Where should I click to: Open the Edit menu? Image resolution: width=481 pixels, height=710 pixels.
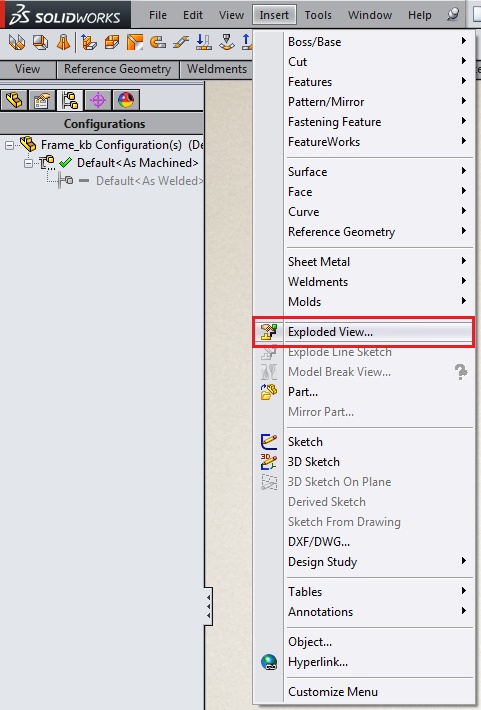point(192,15)
